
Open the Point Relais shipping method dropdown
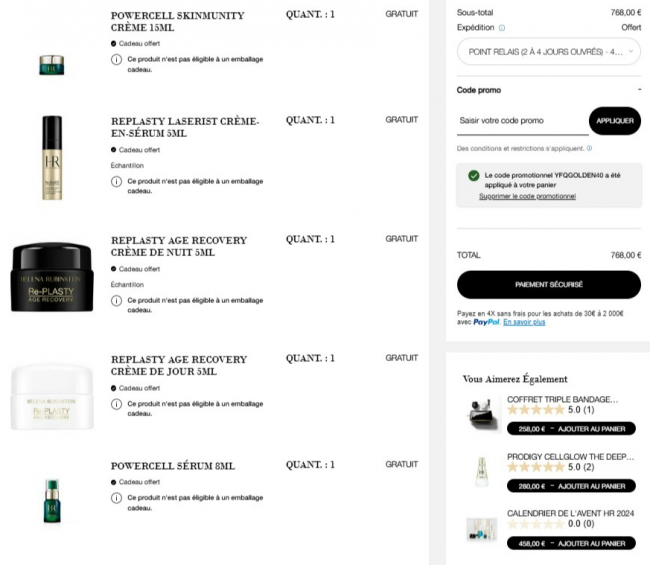549,52
